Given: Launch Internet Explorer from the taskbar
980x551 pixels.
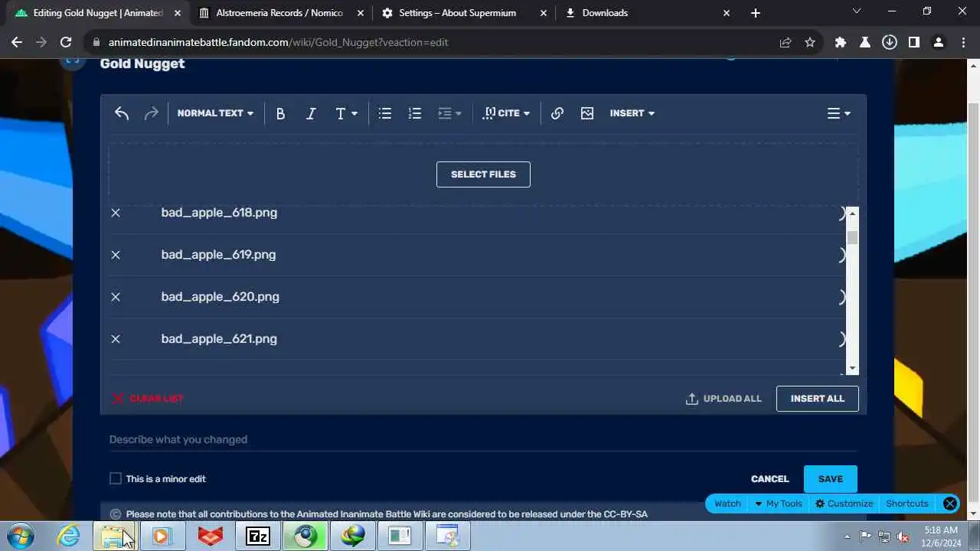Looking at the screenshot, I should [x=69, y=536].
